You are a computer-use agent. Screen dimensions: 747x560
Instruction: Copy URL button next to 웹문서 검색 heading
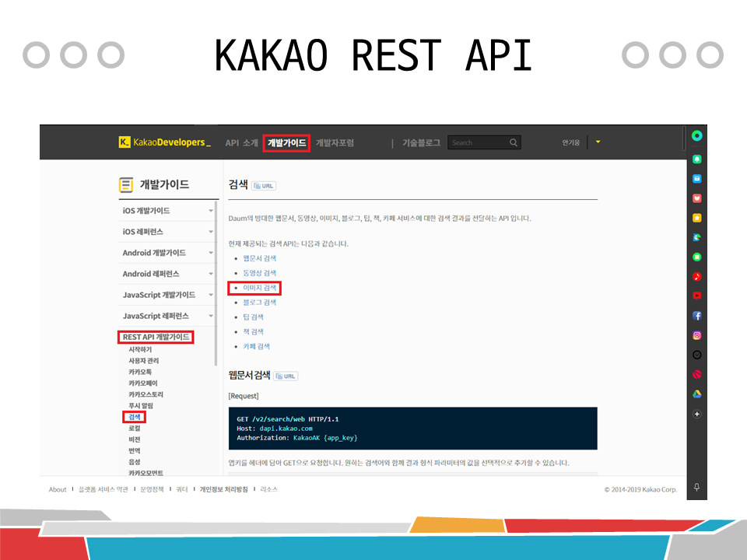tap(286, 376)
